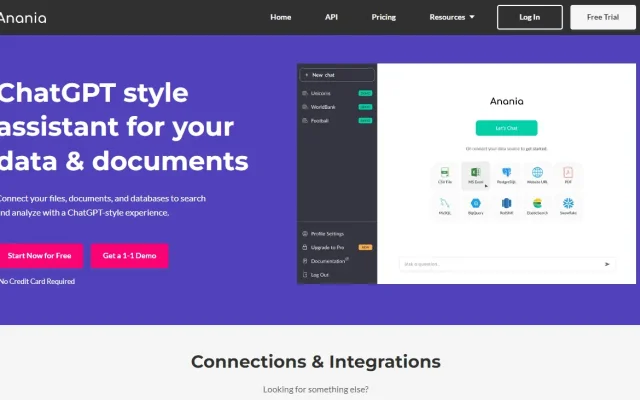Click the Connections & Integrations heading
Screen dimensions: 640x400
tap(316, 362)
